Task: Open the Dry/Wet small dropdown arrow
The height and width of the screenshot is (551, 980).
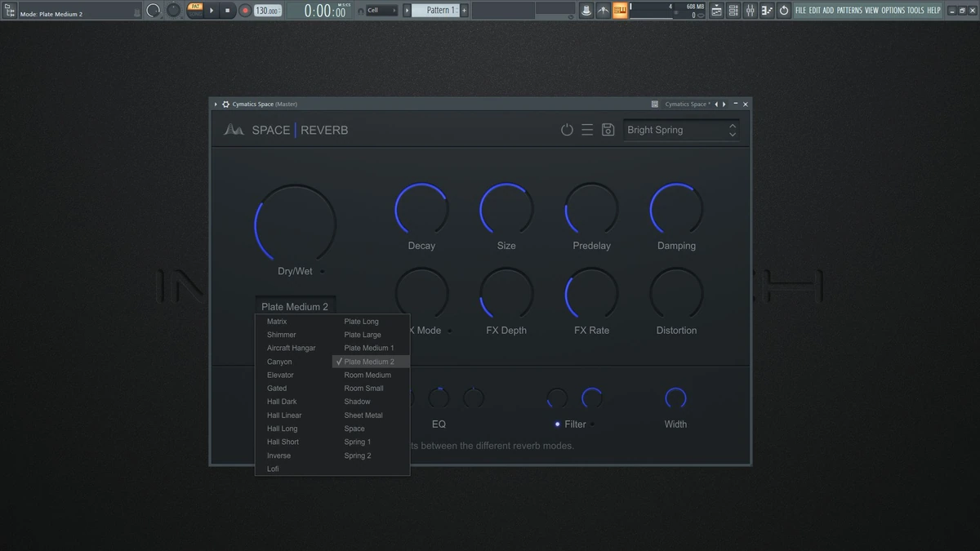Action: pos(323,272)
